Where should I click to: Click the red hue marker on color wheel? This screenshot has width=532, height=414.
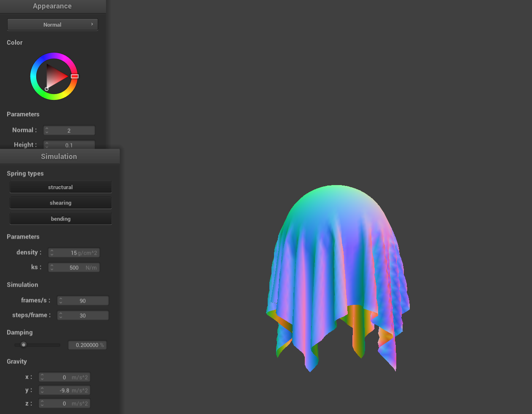(x=75, y=76)
